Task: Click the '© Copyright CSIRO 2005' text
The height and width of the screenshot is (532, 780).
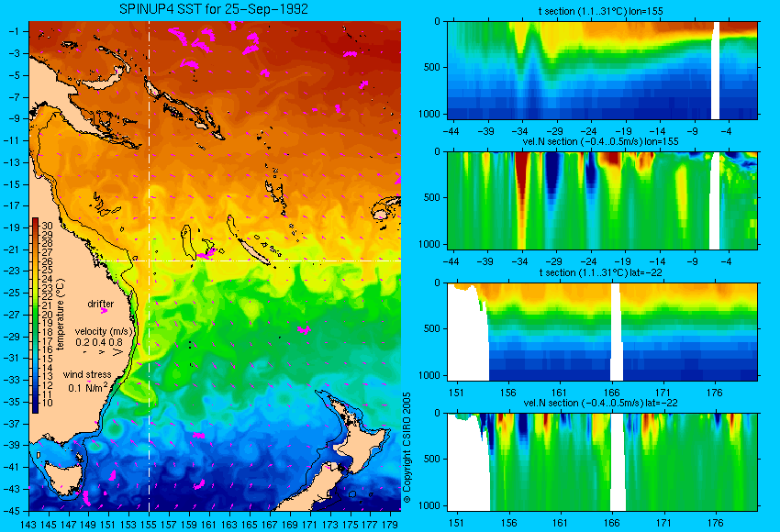Action: click(x=407, y=447)
